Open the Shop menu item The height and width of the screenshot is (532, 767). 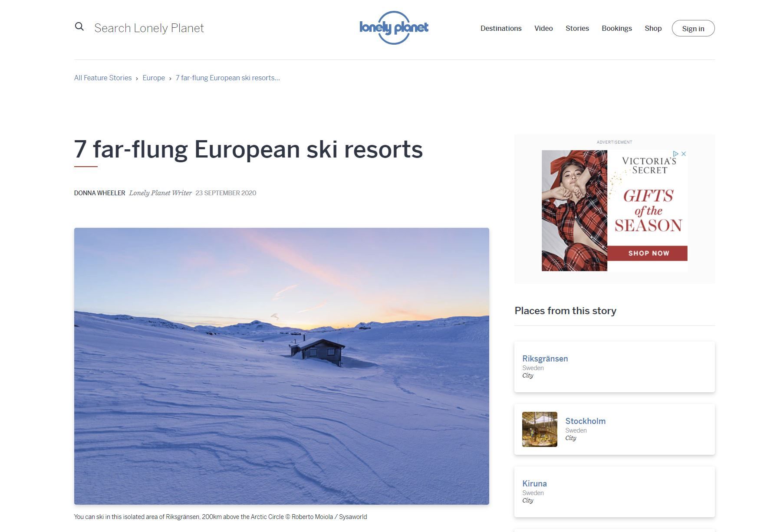pyautogui.click(x=653, y=28)
